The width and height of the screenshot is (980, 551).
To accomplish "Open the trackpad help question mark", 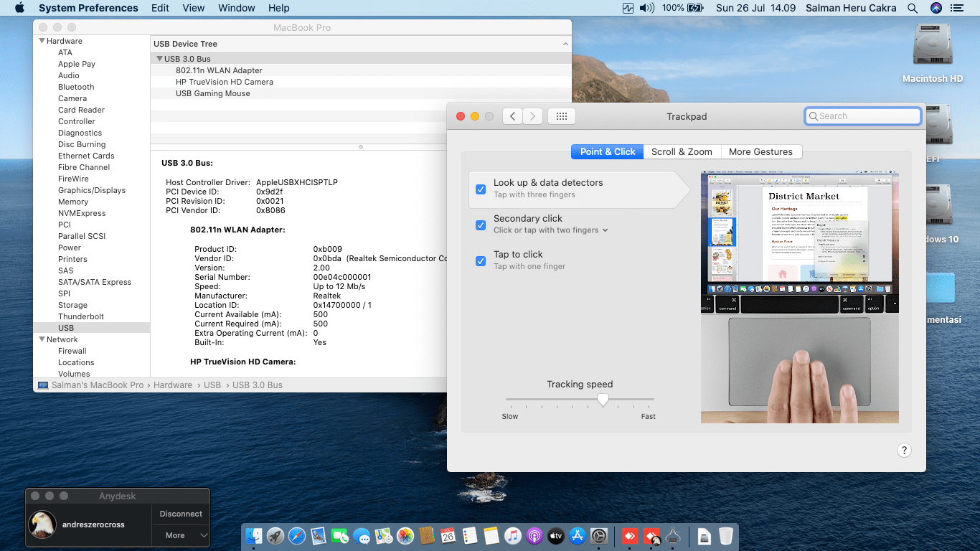I will pos(904,451).
